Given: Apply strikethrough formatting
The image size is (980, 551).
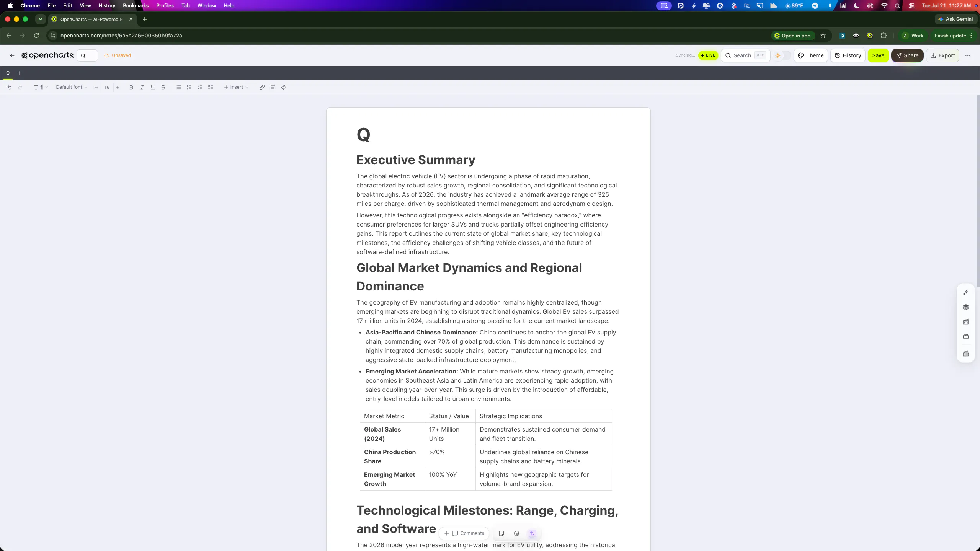Looking at the screenshot, I should pyautogui.click(x=163, y=87).
